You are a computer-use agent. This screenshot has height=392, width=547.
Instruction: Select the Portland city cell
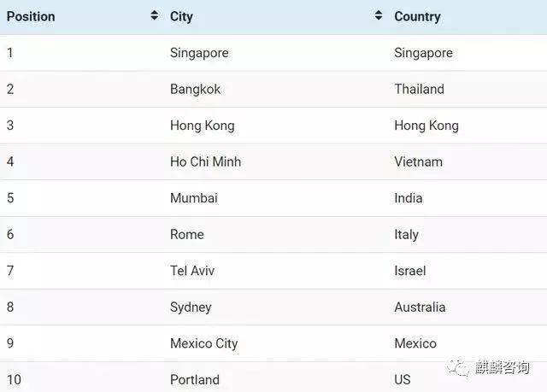click(x=195, y=379)
